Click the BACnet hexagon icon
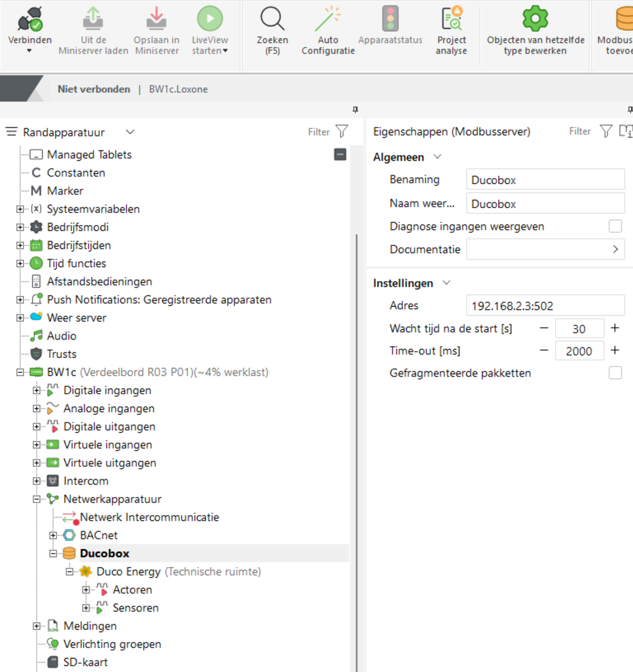Screen dimensions: 633x672 (69, 535)
